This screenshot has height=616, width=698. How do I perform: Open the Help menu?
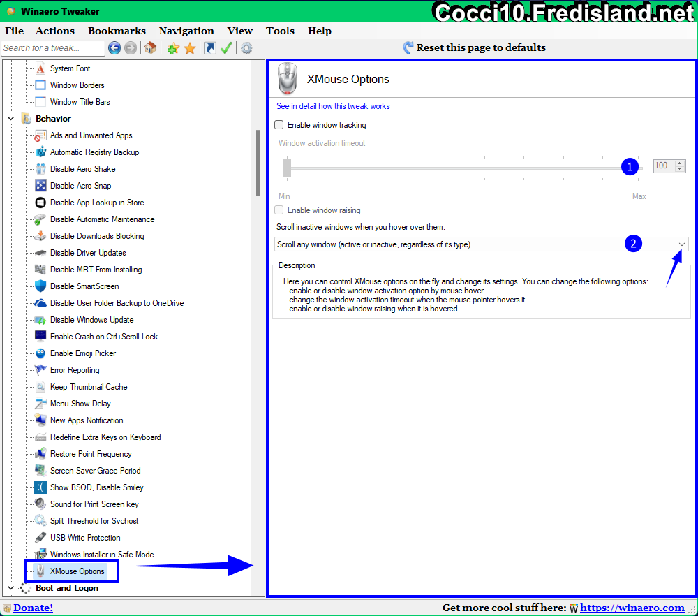[320, 31]
